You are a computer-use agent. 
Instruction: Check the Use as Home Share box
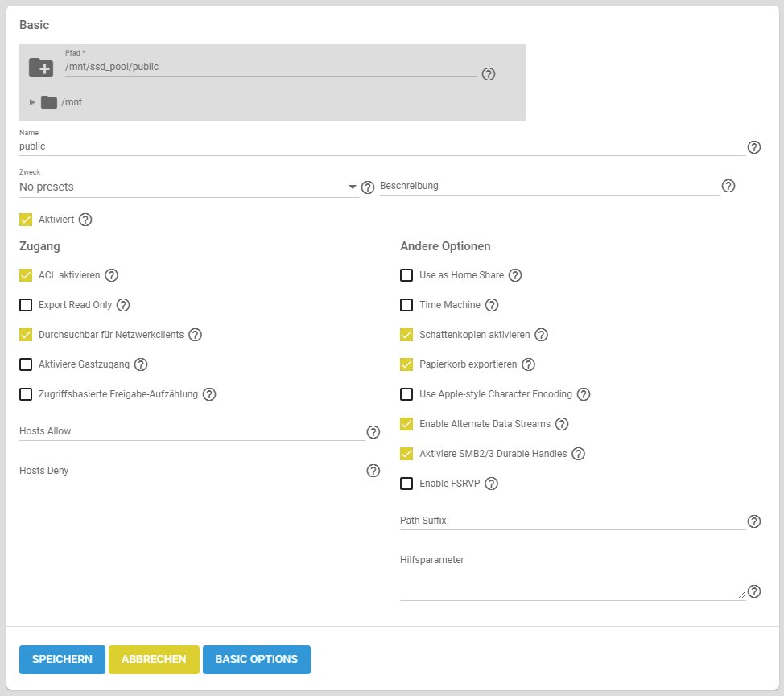406,275
